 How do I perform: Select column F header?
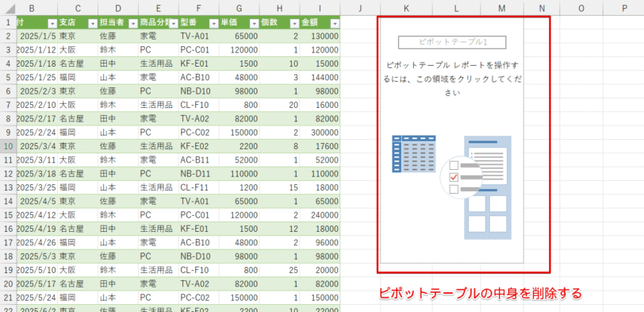pos(199,7)
